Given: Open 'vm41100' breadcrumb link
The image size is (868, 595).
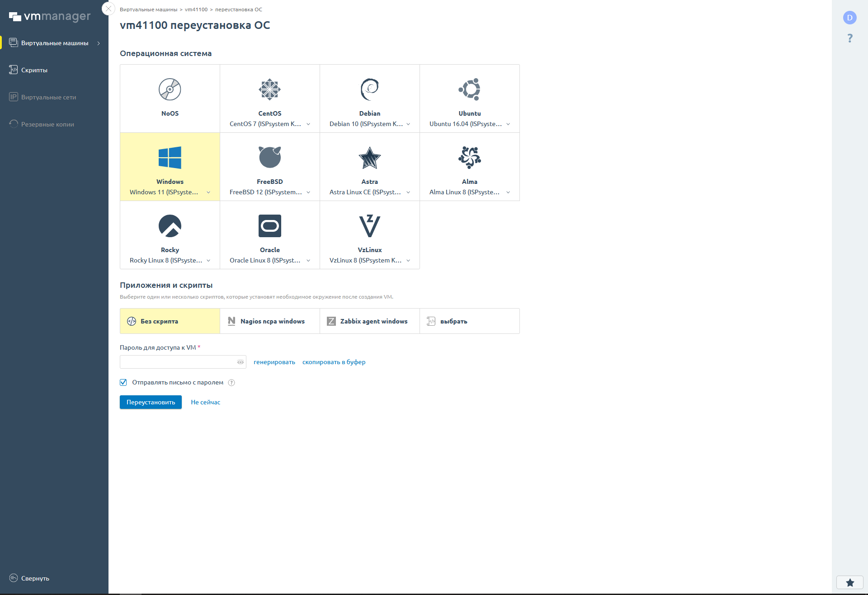Looking at the screenshot, I should pyautogui.click(x=196, y=9).
